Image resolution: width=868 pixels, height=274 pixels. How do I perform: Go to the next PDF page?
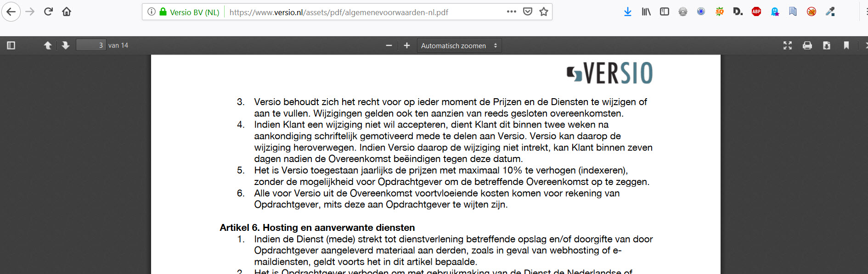coord(66,45)
